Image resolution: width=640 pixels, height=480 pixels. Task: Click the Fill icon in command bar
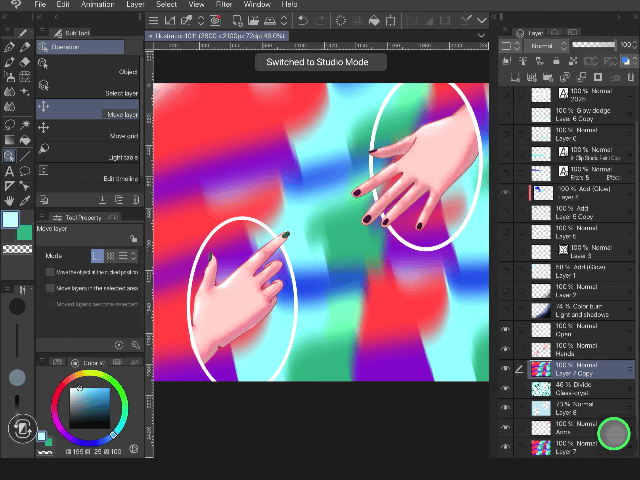point(374,20)
